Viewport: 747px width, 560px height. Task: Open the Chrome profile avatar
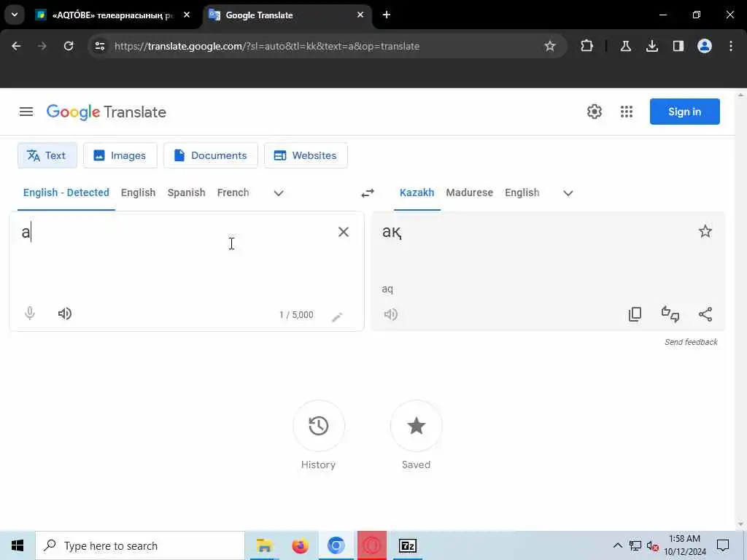tap(705, 46)
